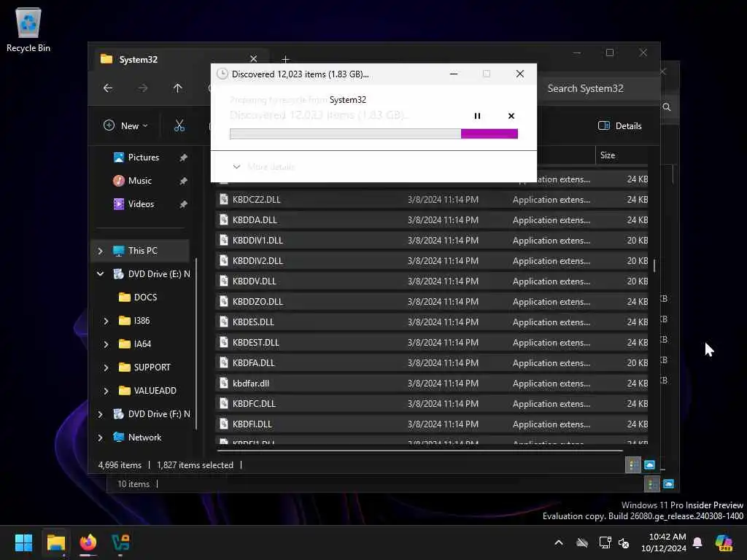This screenshot has height=560, width=747.
Task: Expand the DVD Drive (F:) node
Action: 100,414
